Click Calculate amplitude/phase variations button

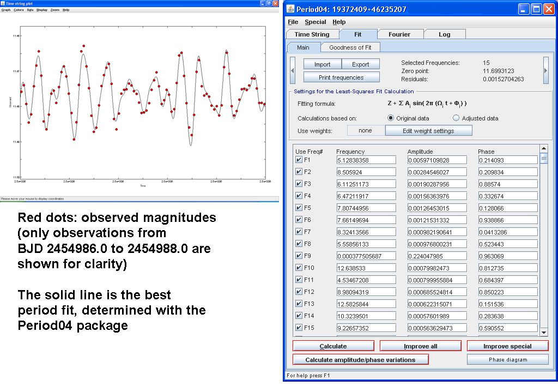[360, 360]
